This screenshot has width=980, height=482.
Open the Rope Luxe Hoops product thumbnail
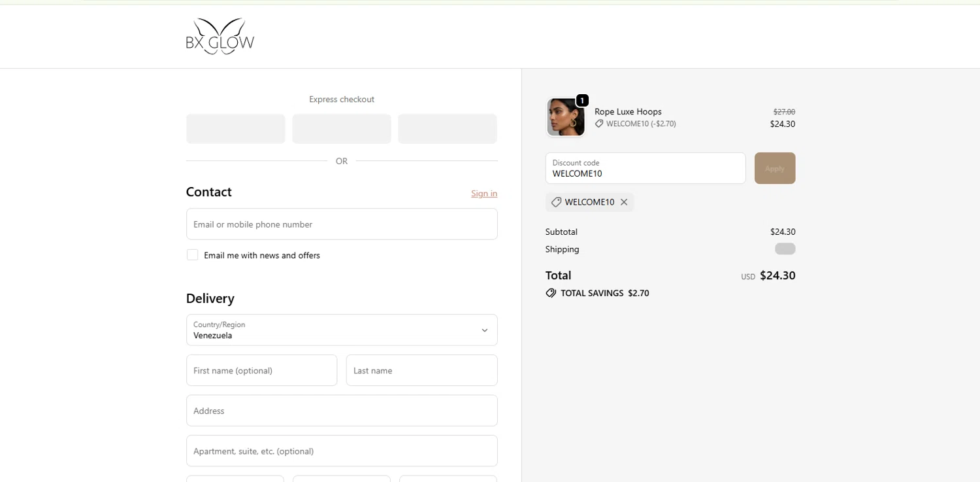(x=565, y=117)
